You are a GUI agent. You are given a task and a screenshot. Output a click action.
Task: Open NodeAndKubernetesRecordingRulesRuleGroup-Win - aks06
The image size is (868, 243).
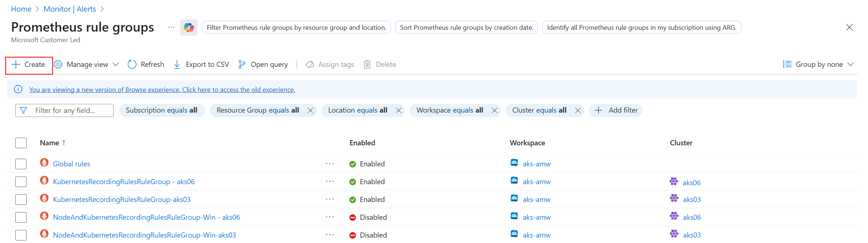(x=147, y=218)
